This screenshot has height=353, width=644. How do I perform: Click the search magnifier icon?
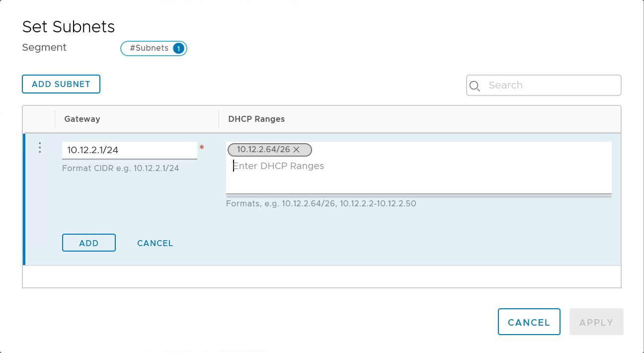[x=475, y=86]
